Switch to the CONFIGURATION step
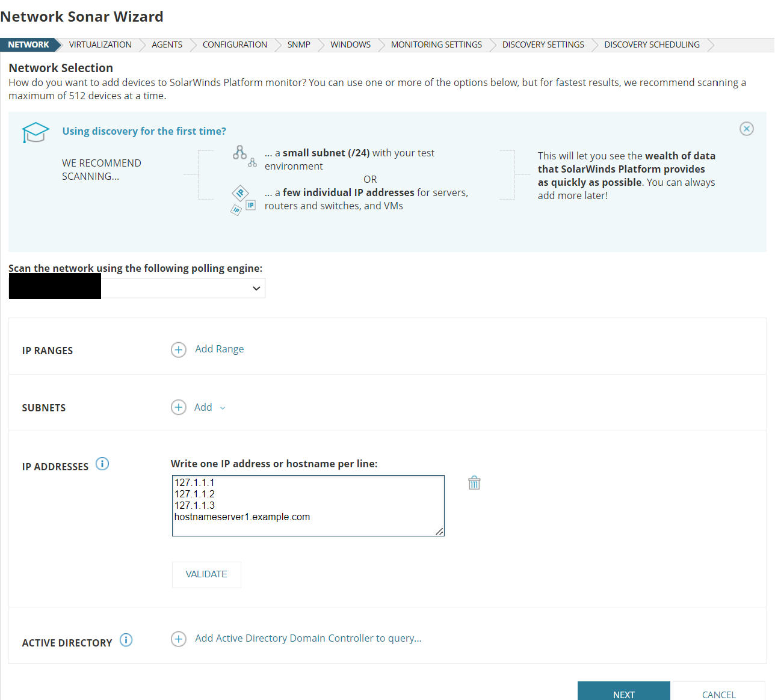This screenshot has width=775, height=700. click(x=235, y=45)
